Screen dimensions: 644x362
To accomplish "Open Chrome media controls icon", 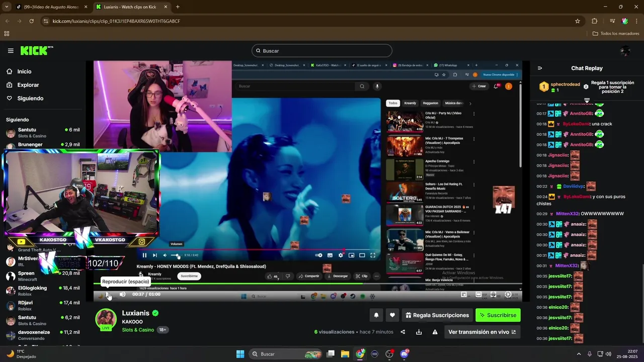I will (x=612, y=21).
